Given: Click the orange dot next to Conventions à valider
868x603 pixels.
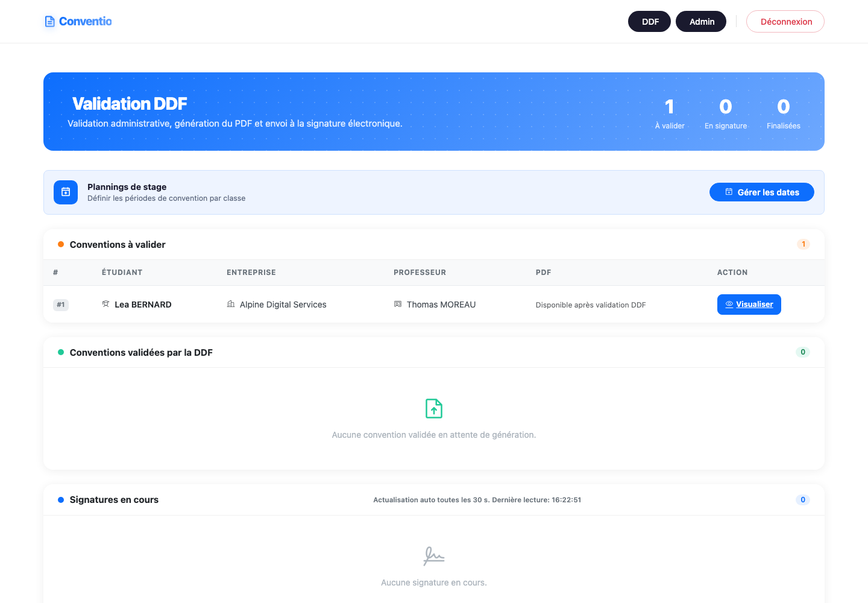Looking at the screenshot, I should [x=61, y=244].
